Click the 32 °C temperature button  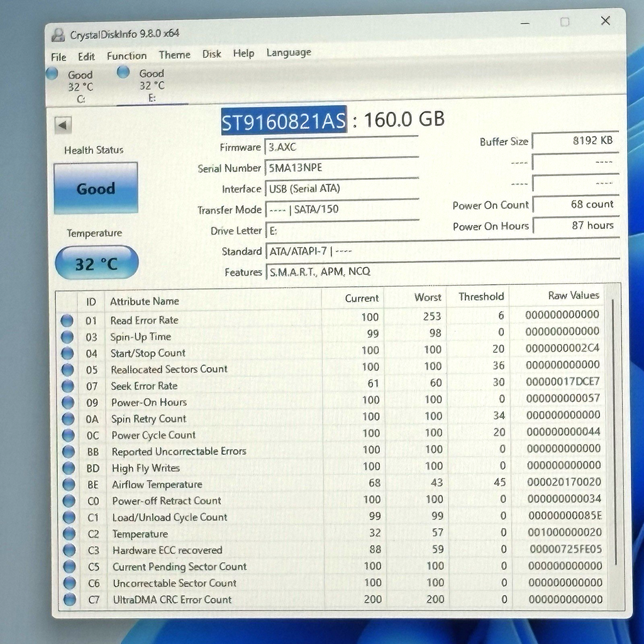point(96,263)
